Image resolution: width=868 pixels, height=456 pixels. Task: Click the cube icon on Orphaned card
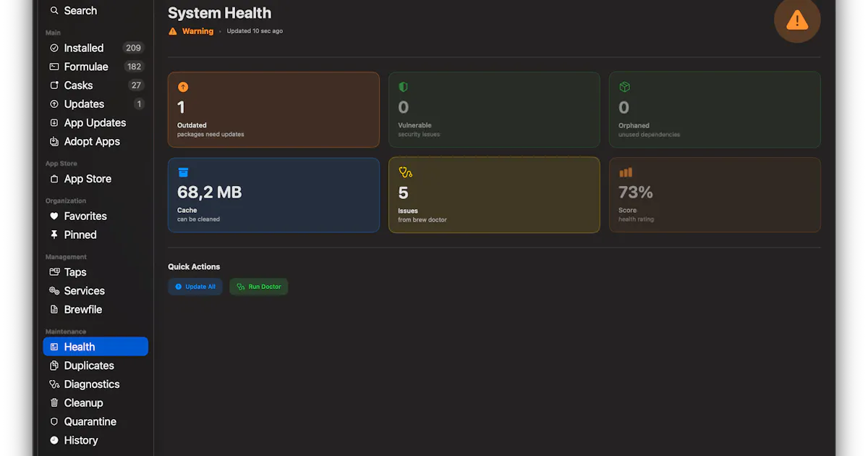(624, 87)
